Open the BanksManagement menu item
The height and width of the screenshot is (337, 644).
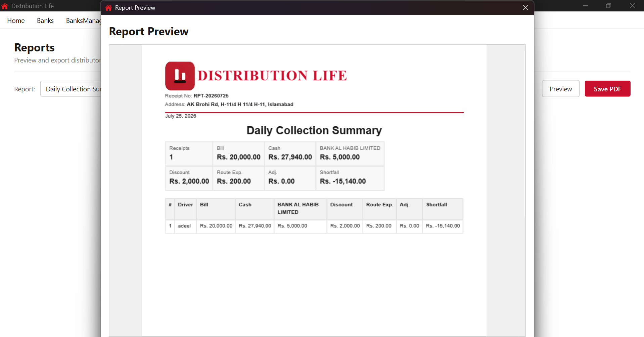(x=83, y=20)
